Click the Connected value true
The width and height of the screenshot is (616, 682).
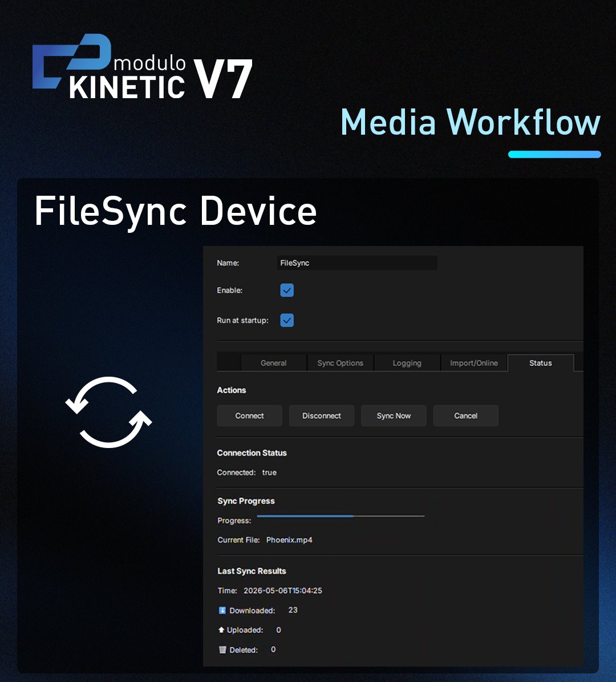pos(269,473)
